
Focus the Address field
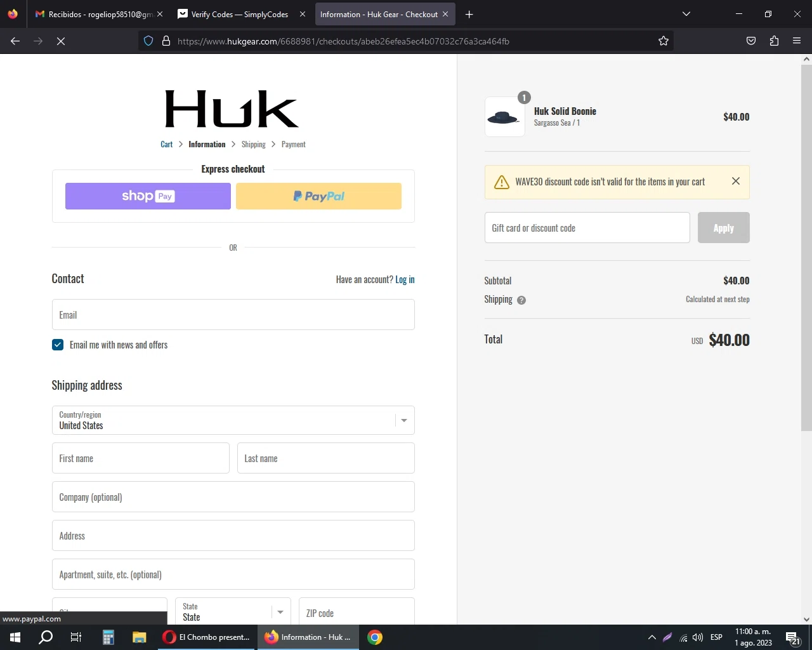pyautogui.click(x=233, y=536)
